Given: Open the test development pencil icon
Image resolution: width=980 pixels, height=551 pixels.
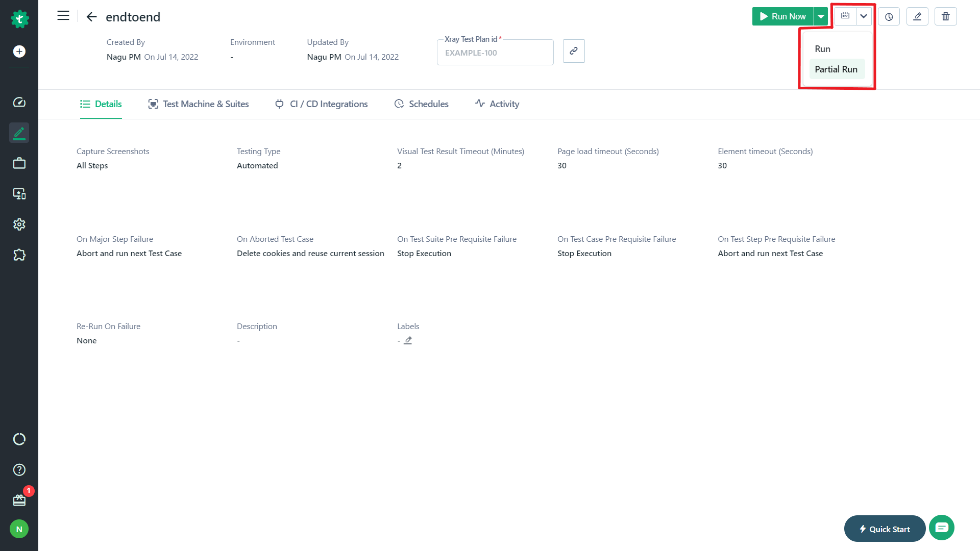Looking at the screenshot, I should pos(19,133).
